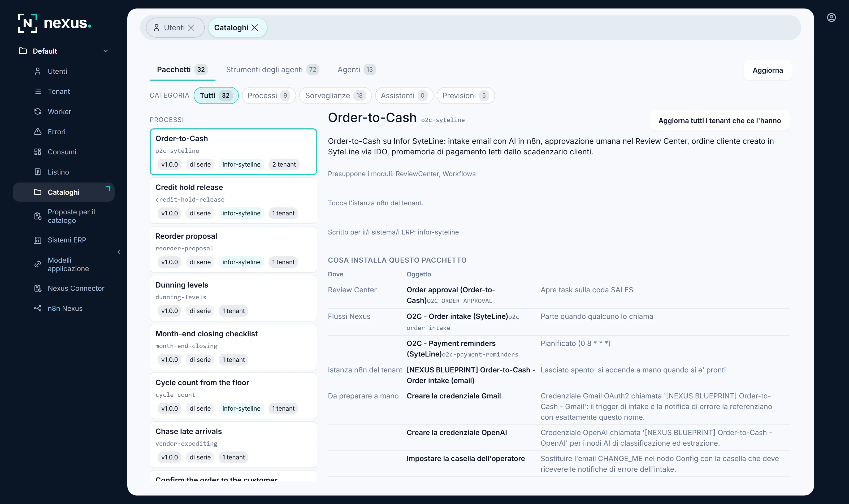Click the Errori warning triangle icon
The image size is (849, 504).
pyautogui.click(x=38, y=132)
